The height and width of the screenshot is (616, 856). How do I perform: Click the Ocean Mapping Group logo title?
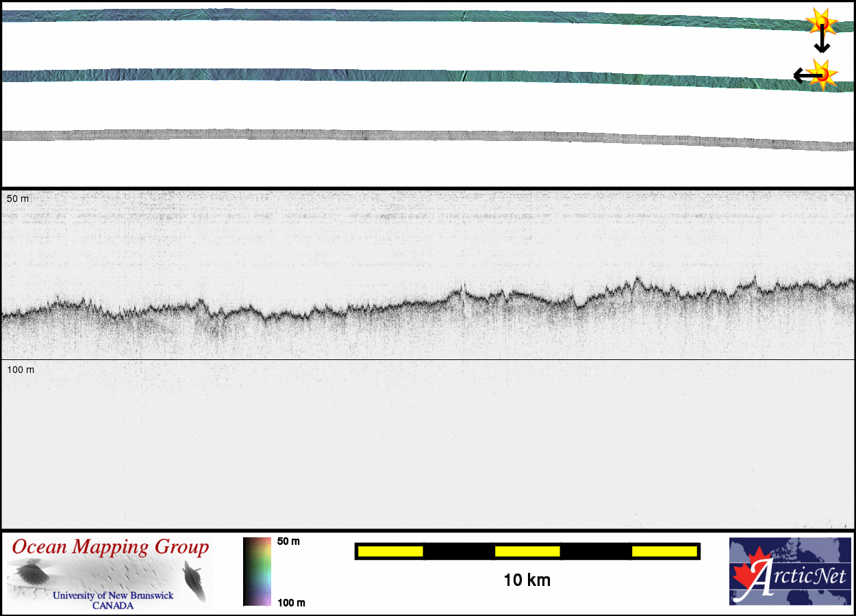[110, 548]
